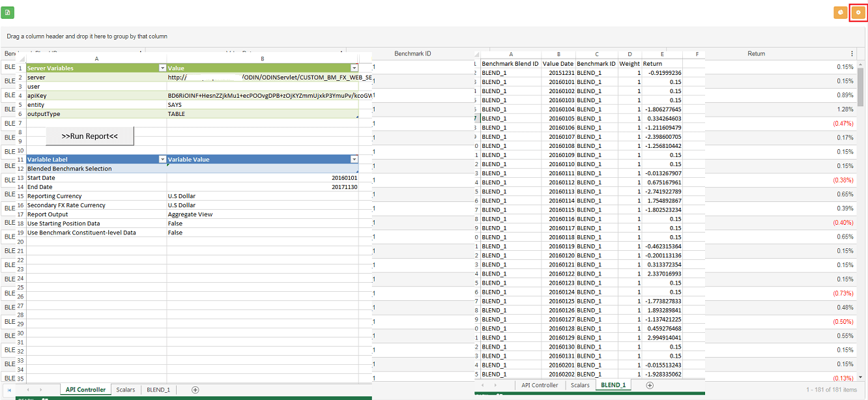Select the 'Weight' spreadsheet header cell

point(629,64)
